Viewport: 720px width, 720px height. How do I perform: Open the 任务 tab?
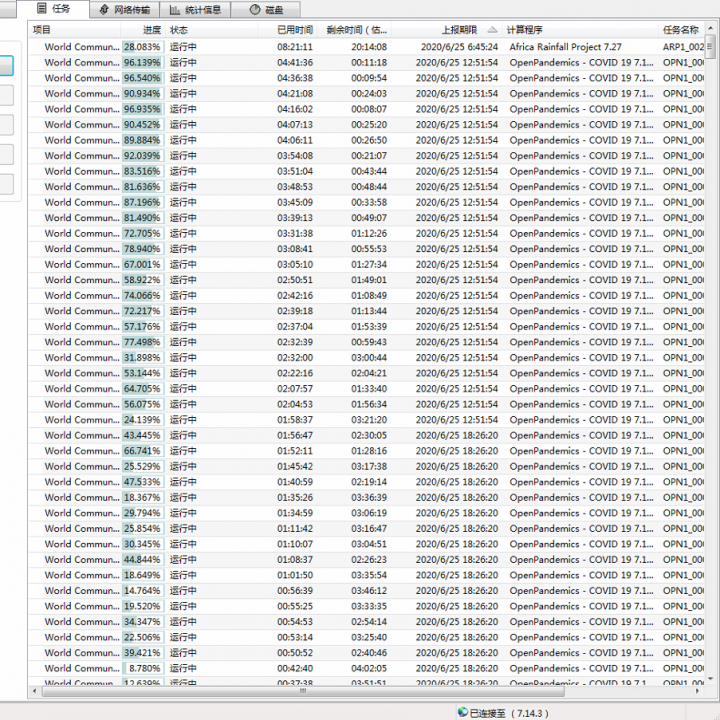coord(53,9)
